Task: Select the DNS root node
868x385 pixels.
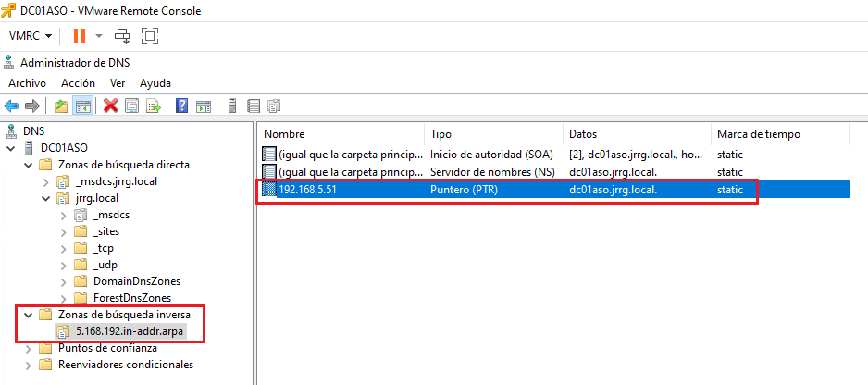Action: [33, 131]
